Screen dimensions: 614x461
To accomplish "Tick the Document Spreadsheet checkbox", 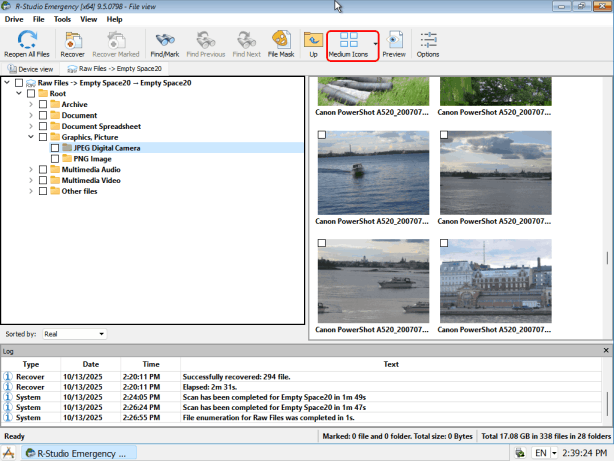I will [x=42, y=126].
